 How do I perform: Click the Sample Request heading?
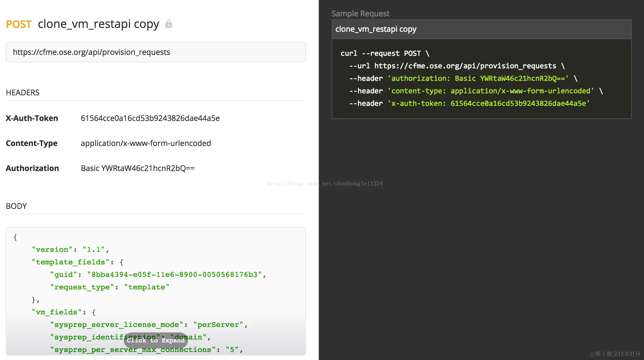tap(360, 13)
